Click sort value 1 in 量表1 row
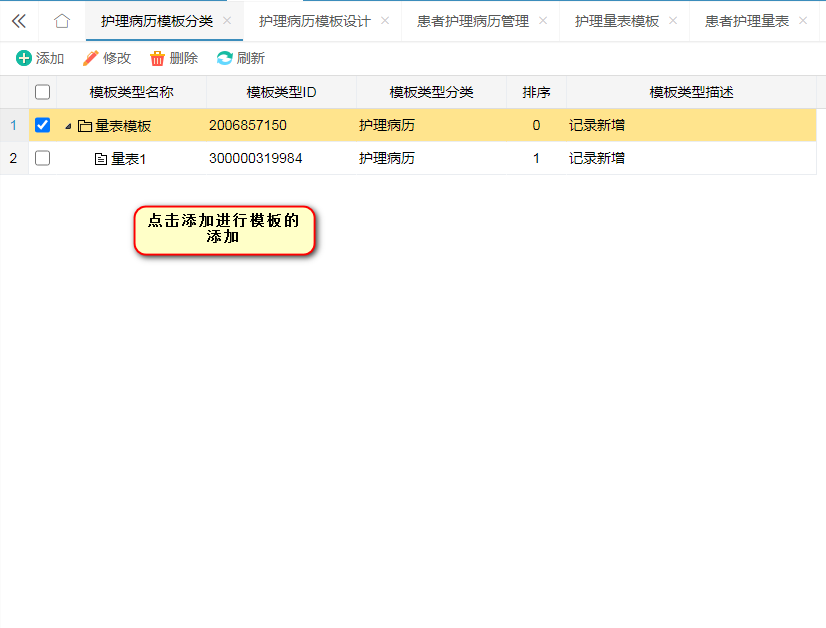 [x=536, y=158]
